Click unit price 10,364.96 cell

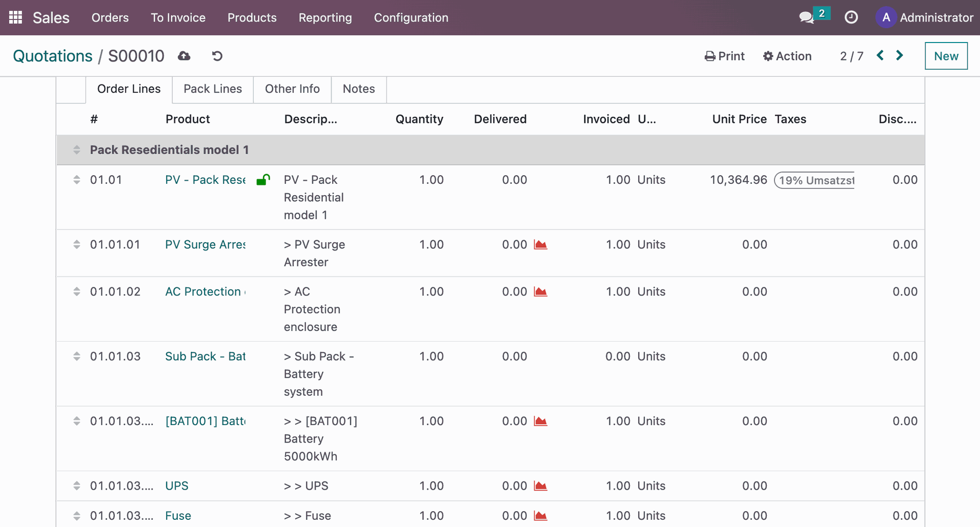click(x=739, y=180)
